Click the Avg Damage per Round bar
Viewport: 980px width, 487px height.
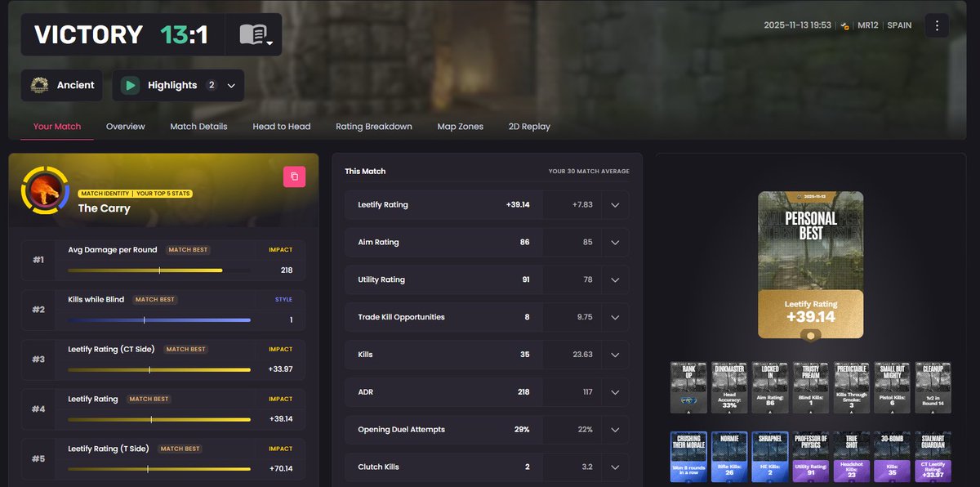(x=159, y=270)
